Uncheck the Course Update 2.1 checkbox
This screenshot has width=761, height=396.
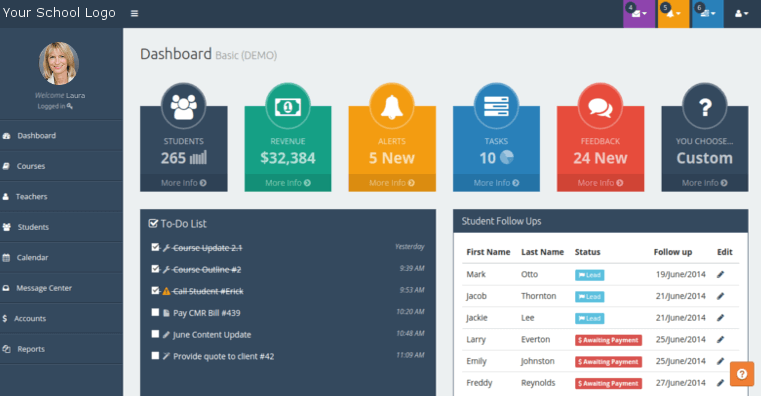tap(155, 248)
